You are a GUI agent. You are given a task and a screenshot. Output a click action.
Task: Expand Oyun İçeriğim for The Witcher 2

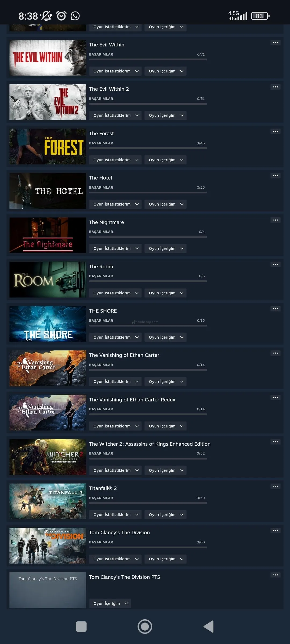165,470
